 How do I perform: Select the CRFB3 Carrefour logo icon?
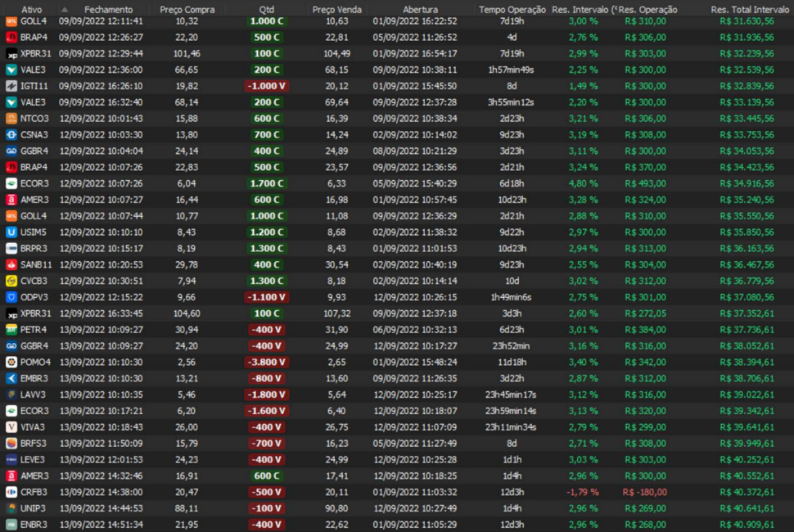click(11, 492)
